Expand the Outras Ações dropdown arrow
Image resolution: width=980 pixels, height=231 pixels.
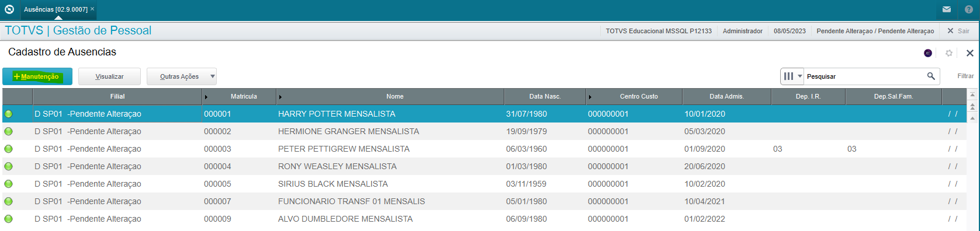coord(213,76)
